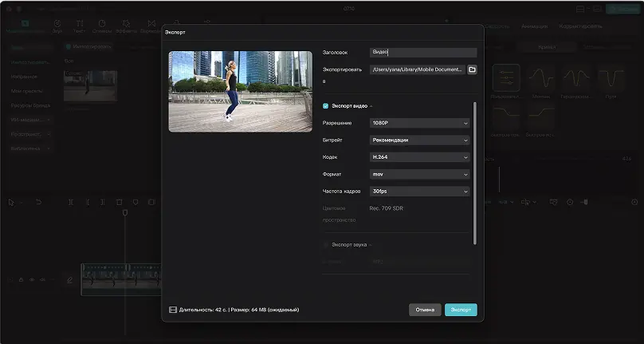The height and width of the screenshot is (344, 644).
Task: Select the custom curve sliders preset
Action: [506, 77]
